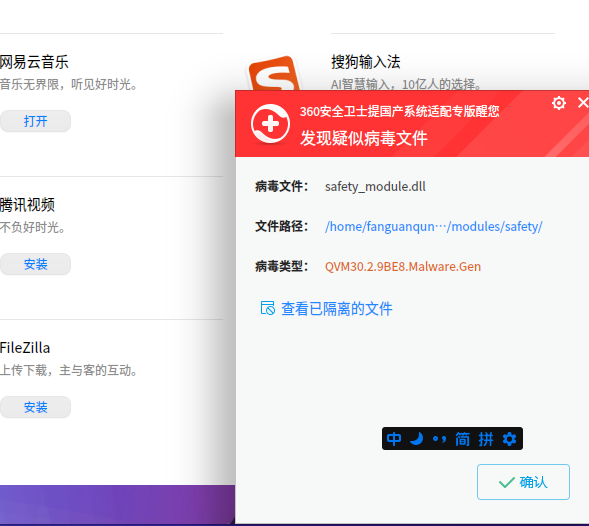Switch simplified/traditional 简 in input bar
The image size is (589, 526).
pos(462,439)
